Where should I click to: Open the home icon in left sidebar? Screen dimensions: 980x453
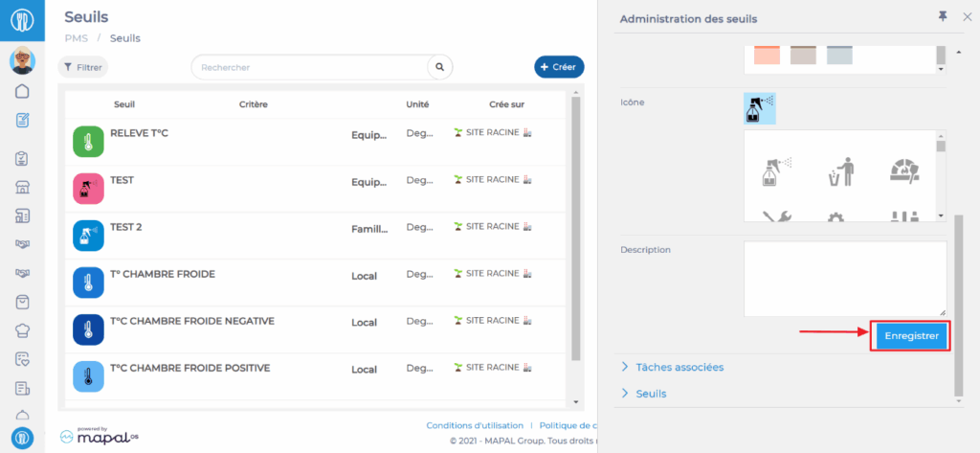(x=22, y=92)
